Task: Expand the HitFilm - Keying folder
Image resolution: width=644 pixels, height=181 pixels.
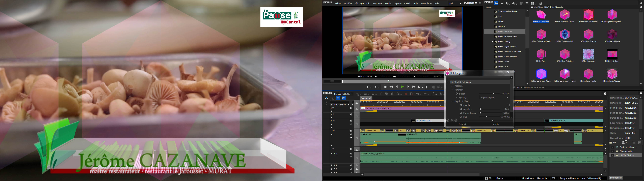Action: (x=493, y=42)
